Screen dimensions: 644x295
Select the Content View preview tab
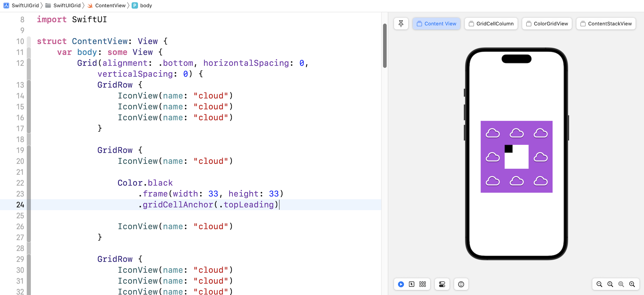(436, 23)
